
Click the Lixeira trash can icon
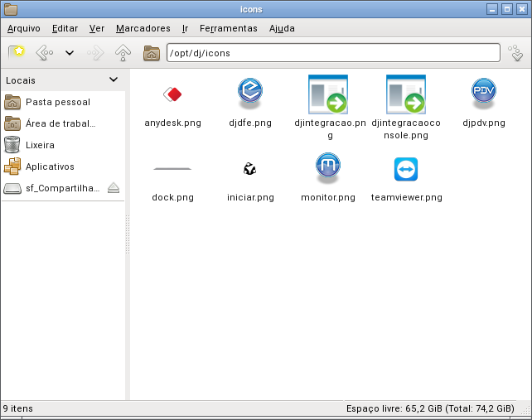point(12,145)
